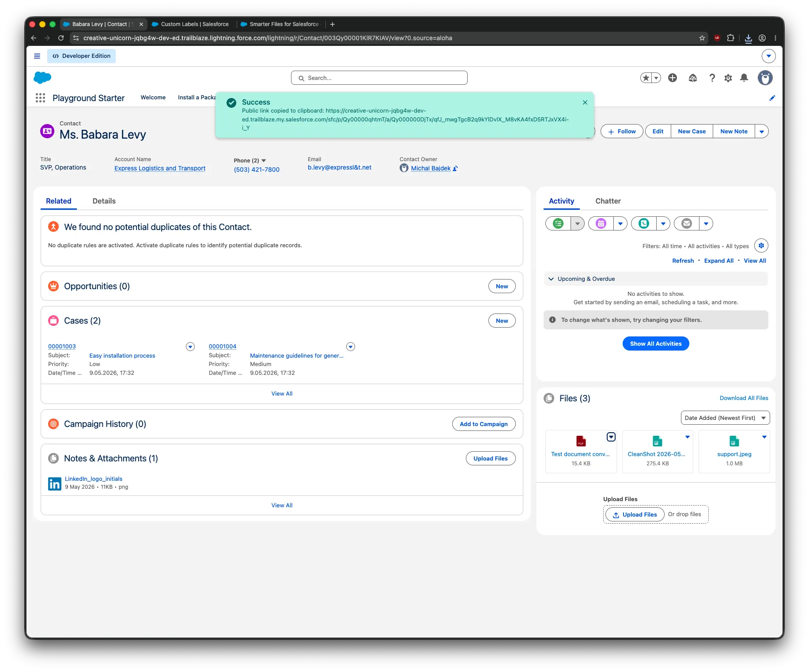
Task: Switch to the Smarter Files for Salesforce tab
Action: [x=280, y=24]
